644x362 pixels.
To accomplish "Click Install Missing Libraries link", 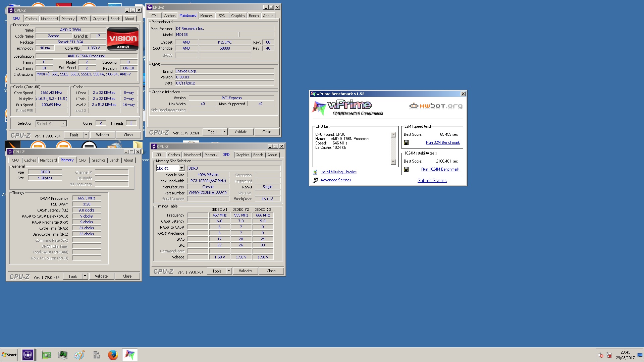I will [x=338, y=172].
